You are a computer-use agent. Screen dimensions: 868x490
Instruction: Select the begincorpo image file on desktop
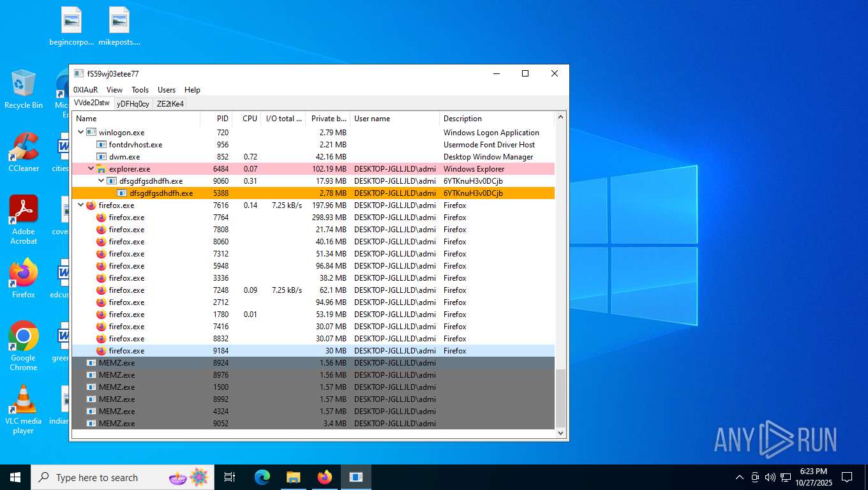(x=71, y=26)
